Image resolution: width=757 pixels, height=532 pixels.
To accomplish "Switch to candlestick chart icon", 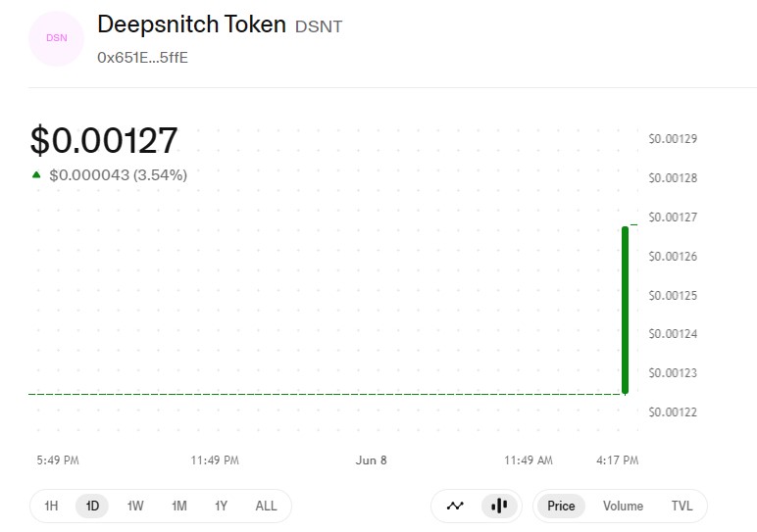I will pos(499,506).
